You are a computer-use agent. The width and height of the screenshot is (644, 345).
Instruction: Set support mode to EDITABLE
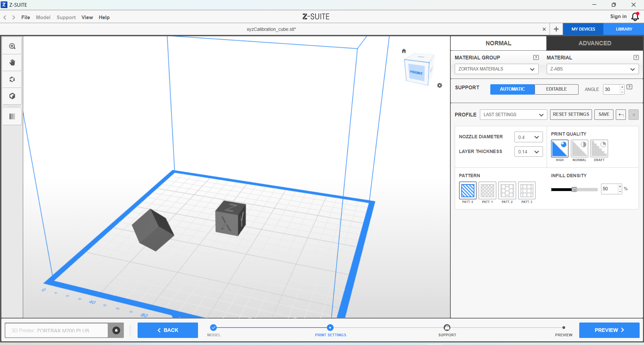pyautogui.click(x=556, y=89)
